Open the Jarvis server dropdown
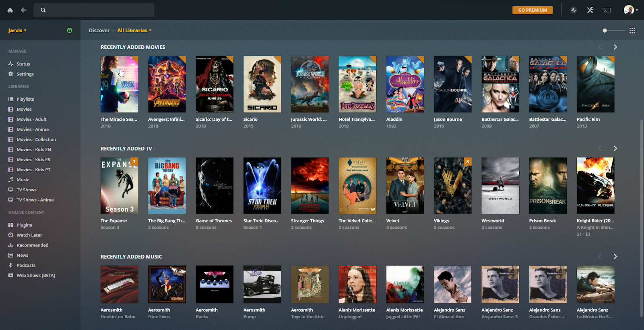Viewport: 644px width, 330px height. (17, 30)
